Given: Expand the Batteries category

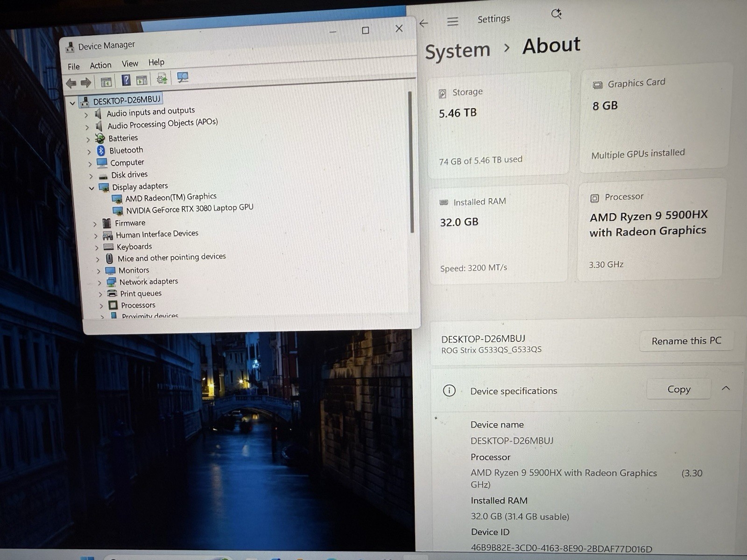Looking at the screenshot, I should (x=88, y=139).
